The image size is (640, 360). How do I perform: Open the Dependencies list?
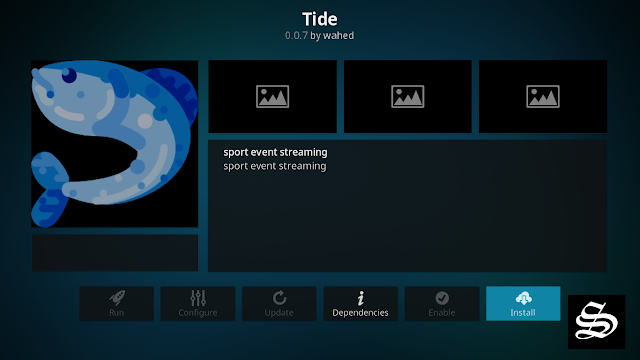coord(360,303)
